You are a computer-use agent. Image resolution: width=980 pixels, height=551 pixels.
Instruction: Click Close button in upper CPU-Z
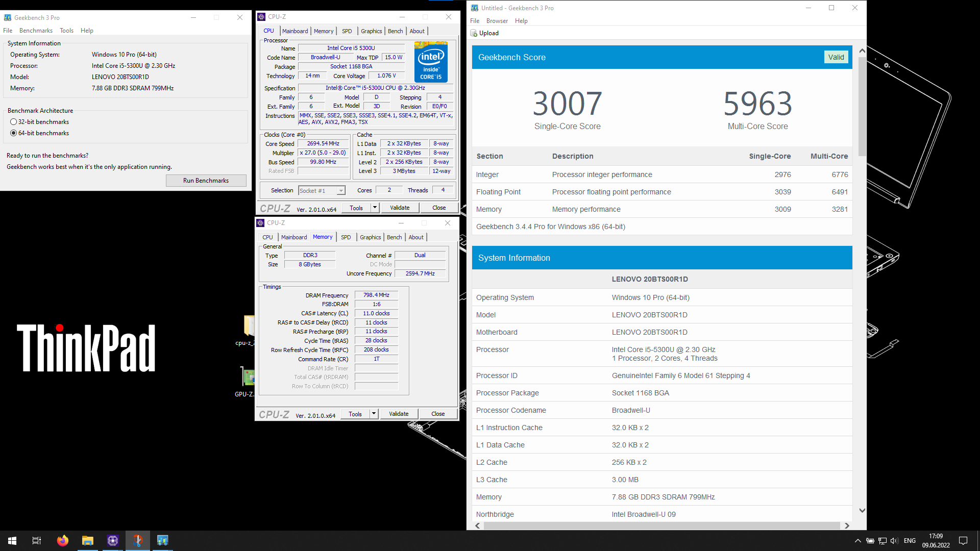(x=439, y=208)
